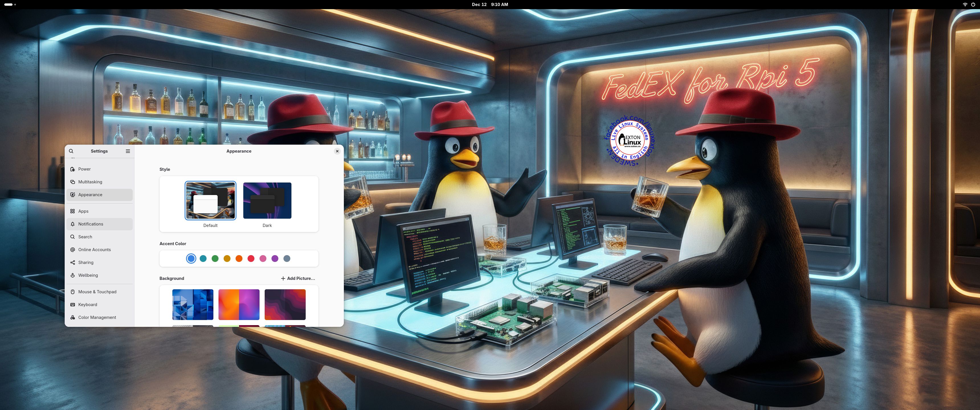Choose the teal accent color
980x410 pixels.
coord(203,259)
